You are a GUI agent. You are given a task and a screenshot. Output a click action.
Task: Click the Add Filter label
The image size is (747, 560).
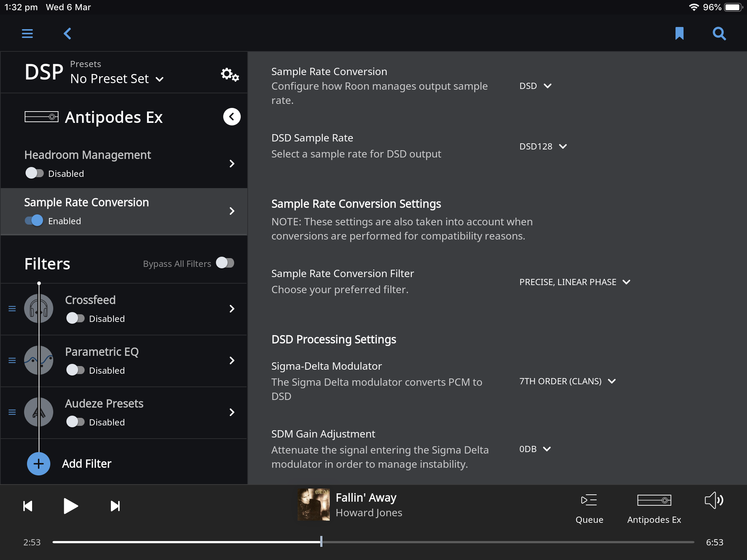pos(87,464)
